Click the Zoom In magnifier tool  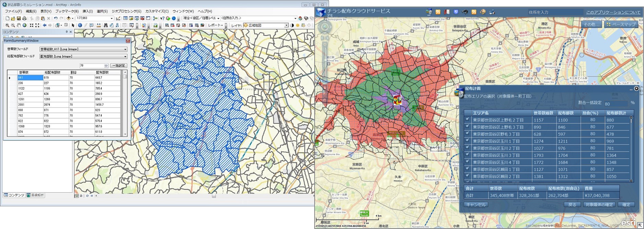tap(7, 25)
